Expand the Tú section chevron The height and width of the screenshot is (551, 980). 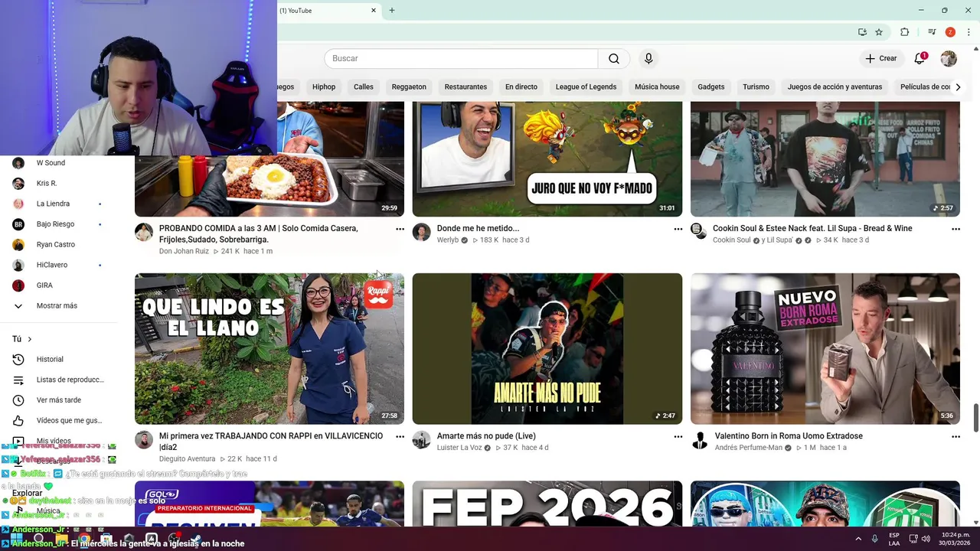click(x=30, y=339)
